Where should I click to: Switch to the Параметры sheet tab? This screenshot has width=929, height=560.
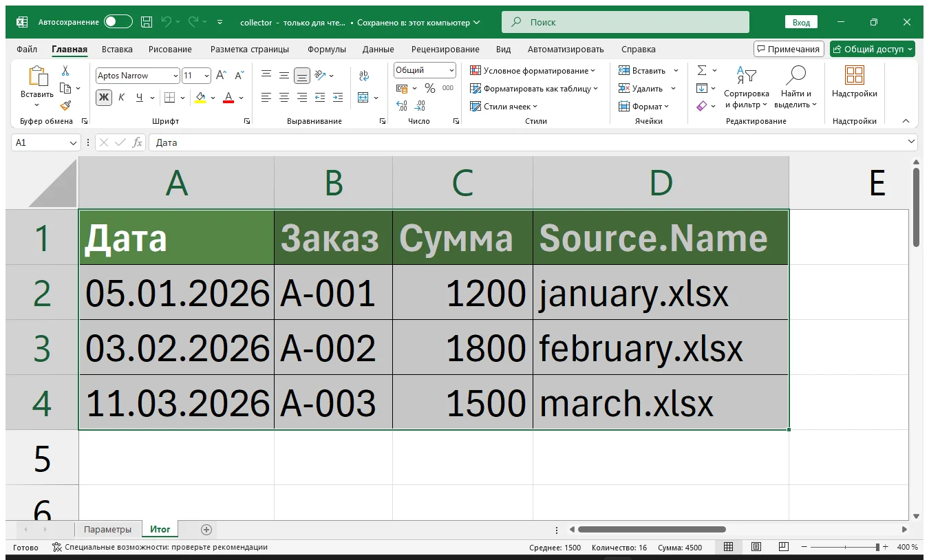[107, 530]
